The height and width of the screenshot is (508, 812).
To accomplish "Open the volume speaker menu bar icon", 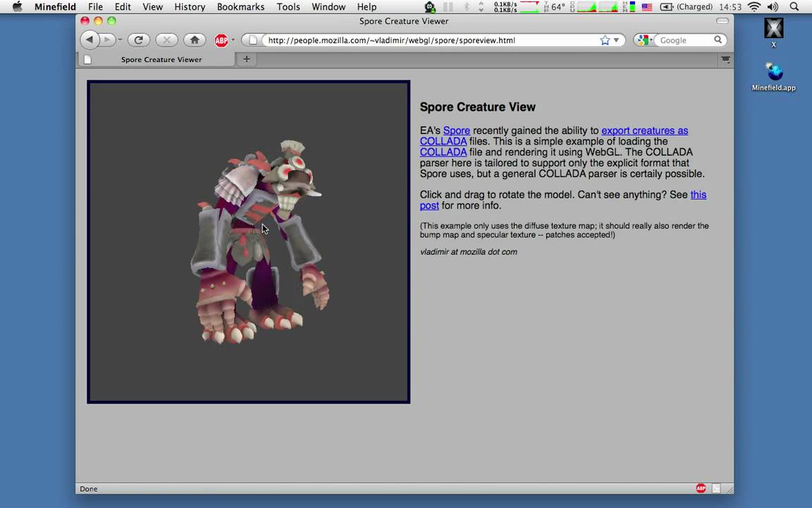I will coord(773,7).
